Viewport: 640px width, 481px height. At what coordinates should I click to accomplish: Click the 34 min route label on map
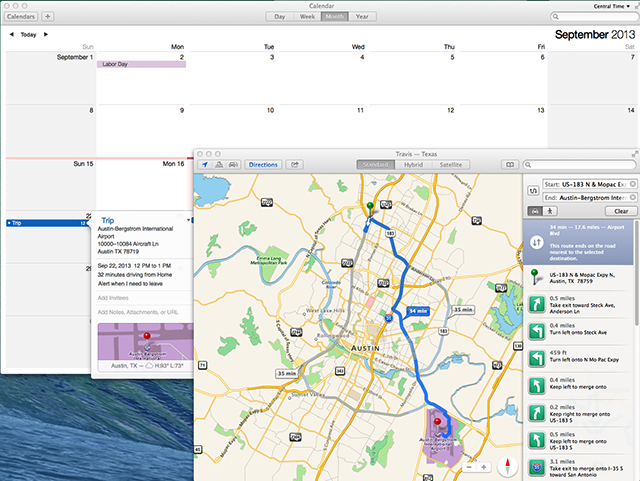click(418, 311)
